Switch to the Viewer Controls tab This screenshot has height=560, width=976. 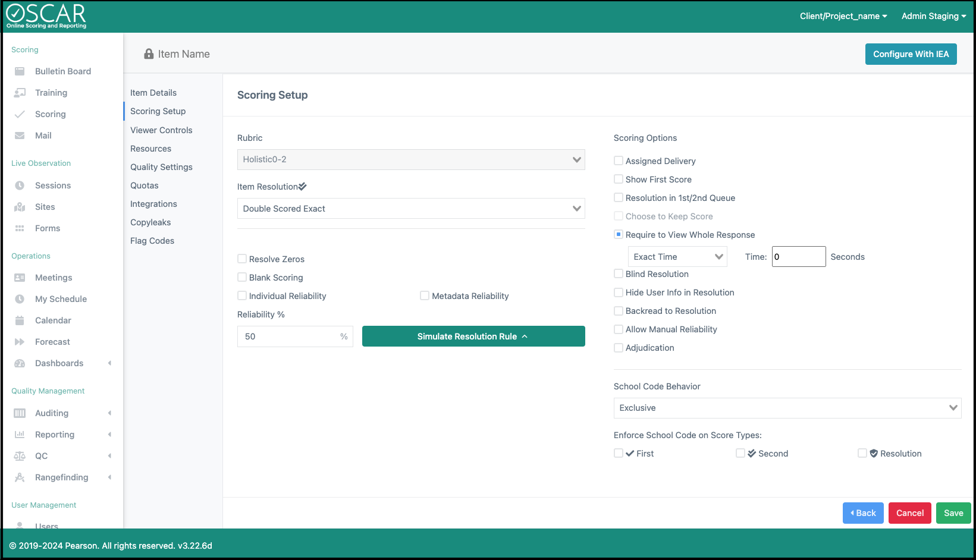[161, 130]
